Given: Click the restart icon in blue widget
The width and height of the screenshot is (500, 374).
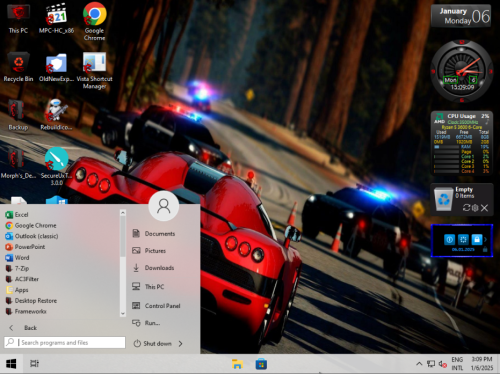Looking at the screenshot, I should [463, 239].
